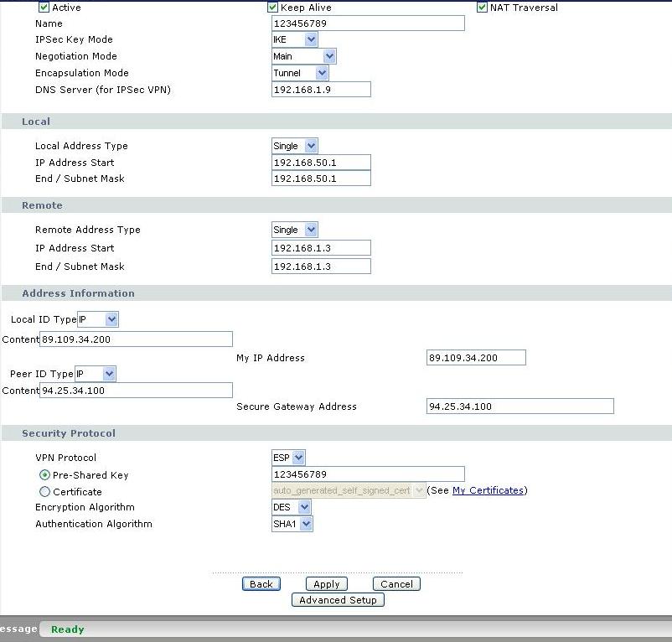Open the Local ID Type dropdown
The width and height of the screenshot is (672, 642).
[x=98, y=319]
